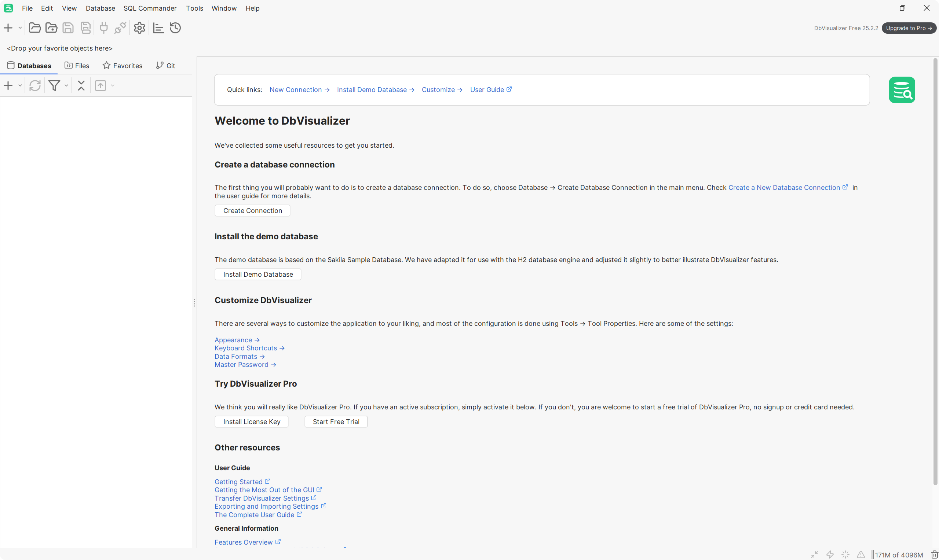Click the Create Connection button

point(253,211)
